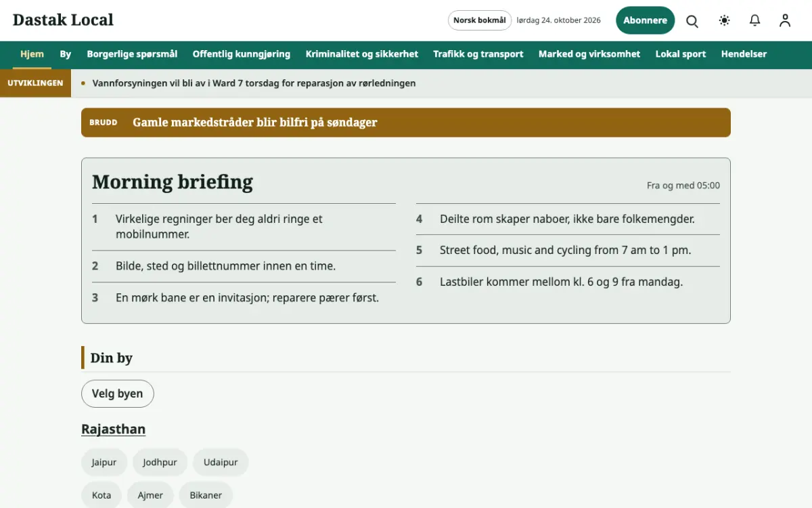The image size is (812, 508).
Task: Open Marked og virksomhet section
Action: click(589, 54)
